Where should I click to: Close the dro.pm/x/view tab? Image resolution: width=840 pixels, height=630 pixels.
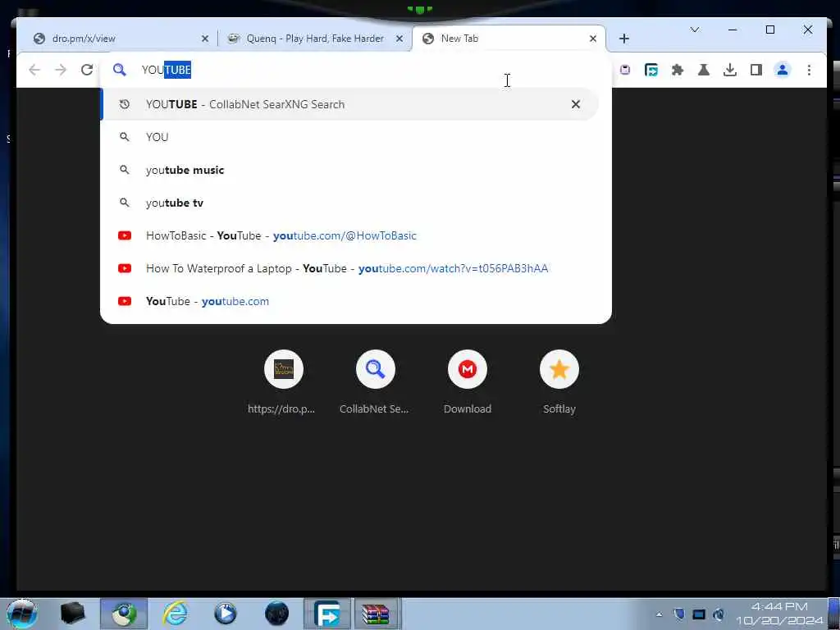204,39
